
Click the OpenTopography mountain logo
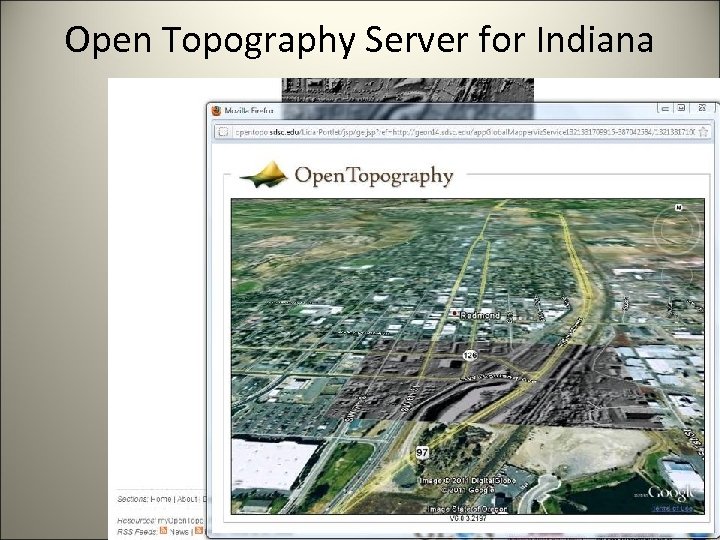(264, 175)
